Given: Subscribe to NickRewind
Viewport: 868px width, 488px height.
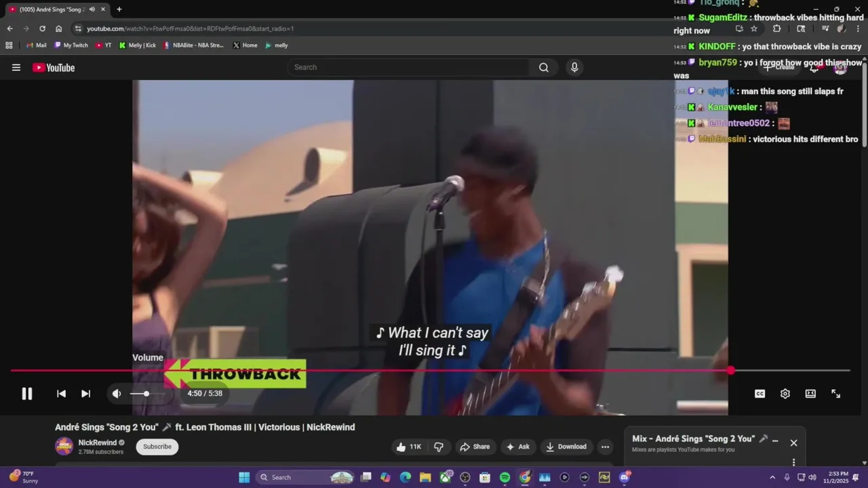Looking at the screenshot, I should tap(157, 447).
